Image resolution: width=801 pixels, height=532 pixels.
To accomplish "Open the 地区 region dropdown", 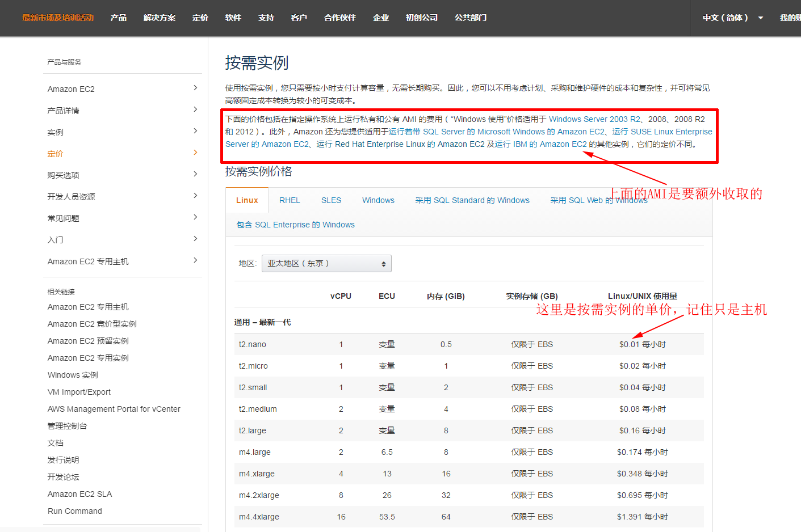I will [x=326, y=263].
